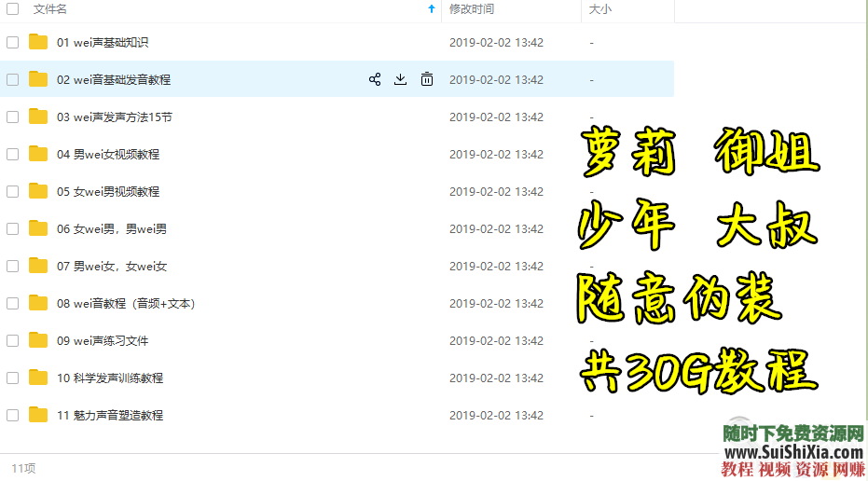The height and width of the screenshot is (481, 868).
Task: Open folder 08 wei音教程（音频+文本）
Action: [x=126, y=303]
